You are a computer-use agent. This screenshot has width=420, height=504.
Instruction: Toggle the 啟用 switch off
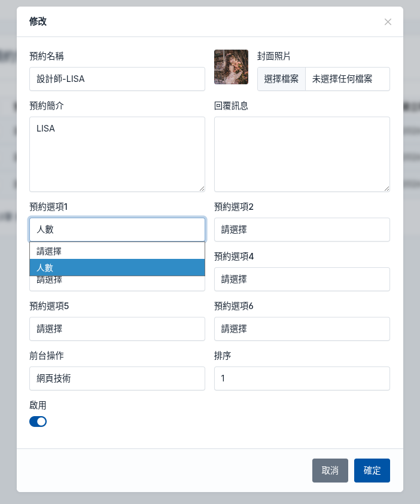click(38, 421)
